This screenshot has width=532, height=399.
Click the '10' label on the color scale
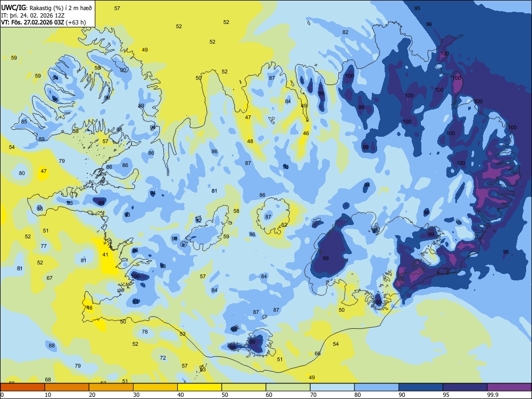[48, 395]
